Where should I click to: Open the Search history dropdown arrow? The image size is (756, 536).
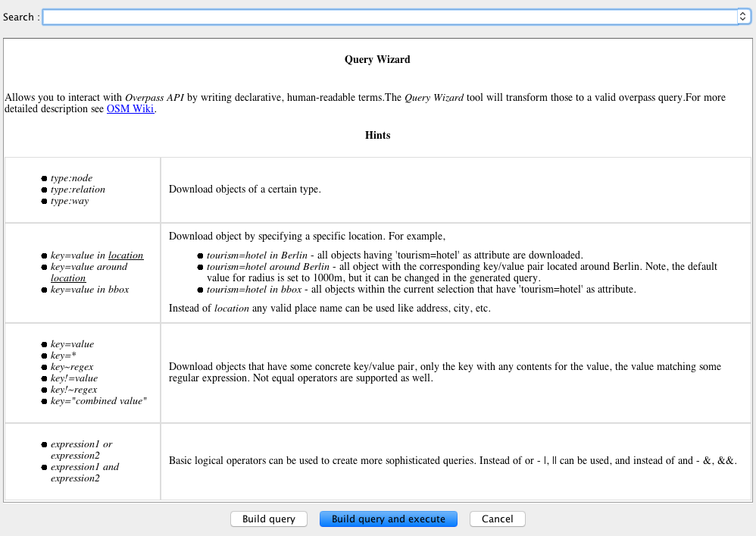(x=743, y=17)
